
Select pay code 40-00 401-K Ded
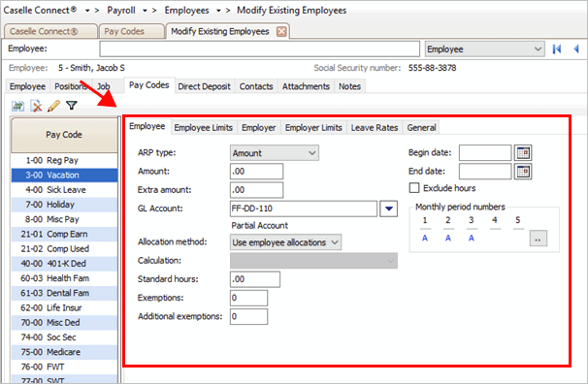point(64,264)
